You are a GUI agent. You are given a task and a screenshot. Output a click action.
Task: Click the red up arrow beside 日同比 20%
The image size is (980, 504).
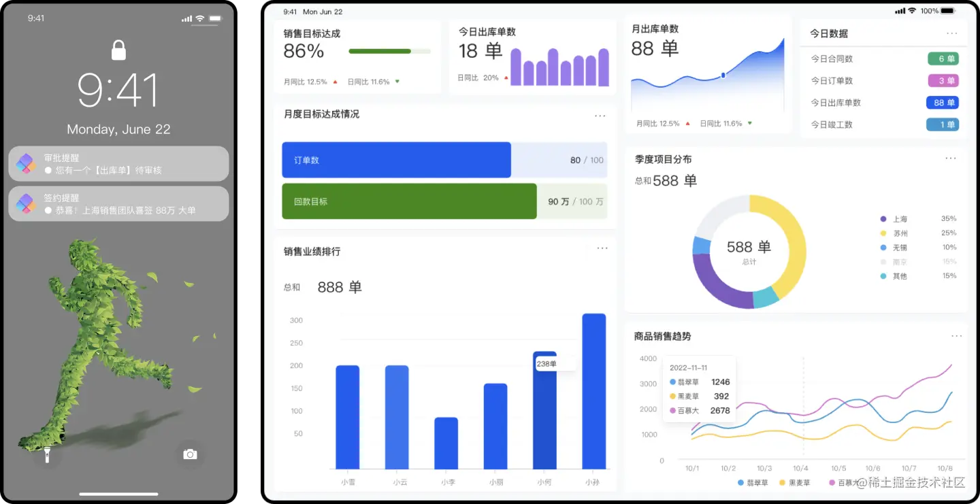coord(506,78)
